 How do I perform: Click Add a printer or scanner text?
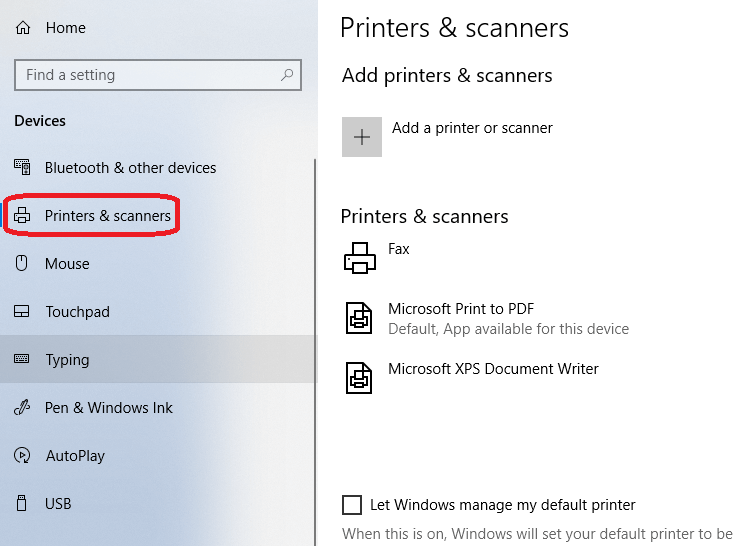[x=472, y=128]
